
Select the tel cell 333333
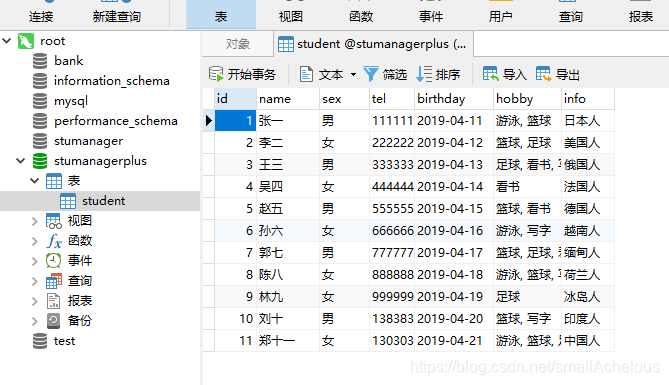coord(392,165)
